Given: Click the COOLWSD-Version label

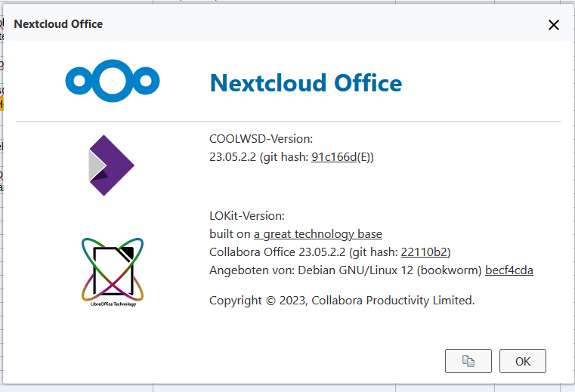Looking at the screenshot, I should [261, 139].
